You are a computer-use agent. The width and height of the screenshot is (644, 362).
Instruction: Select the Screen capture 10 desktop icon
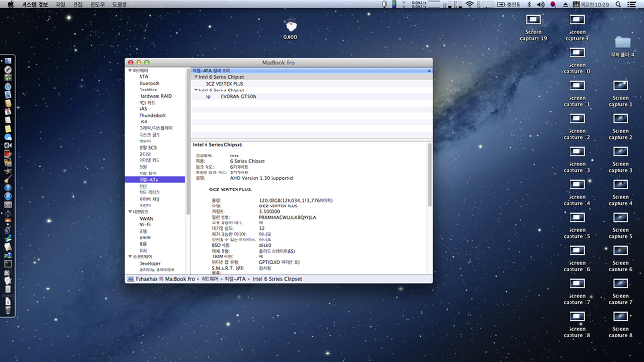click(x=577, y=53)
